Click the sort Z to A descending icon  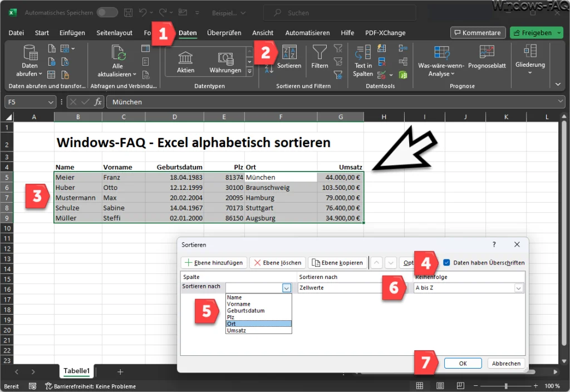269,68
